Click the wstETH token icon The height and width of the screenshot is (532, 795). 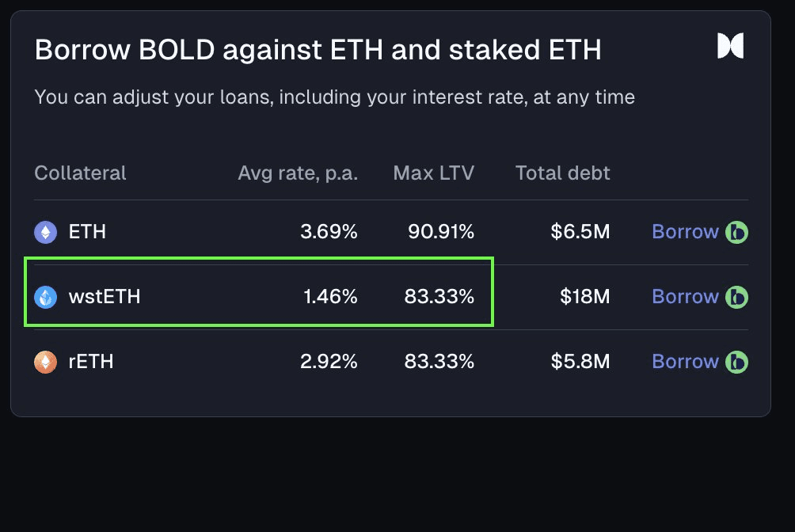46,297
